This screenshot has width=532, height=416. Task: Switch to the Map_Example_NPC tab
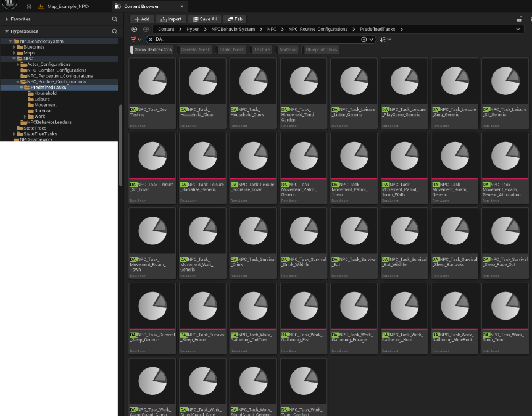click(68, 6)
